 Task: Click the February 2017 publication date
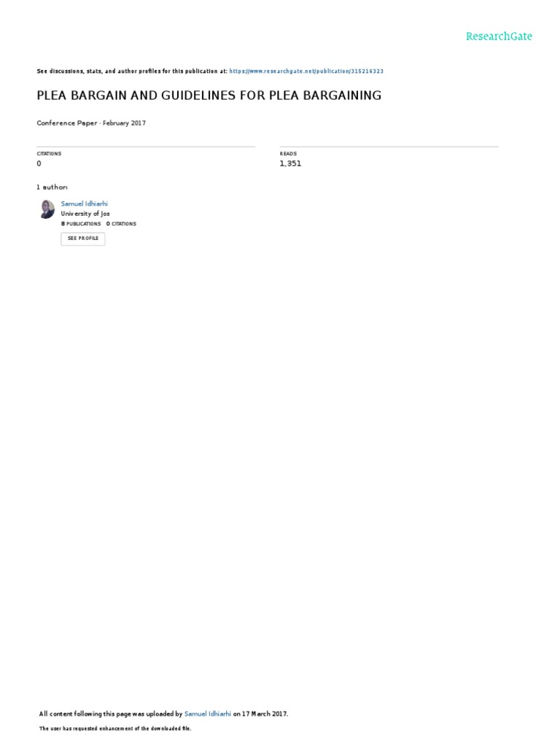coord(124,123)
